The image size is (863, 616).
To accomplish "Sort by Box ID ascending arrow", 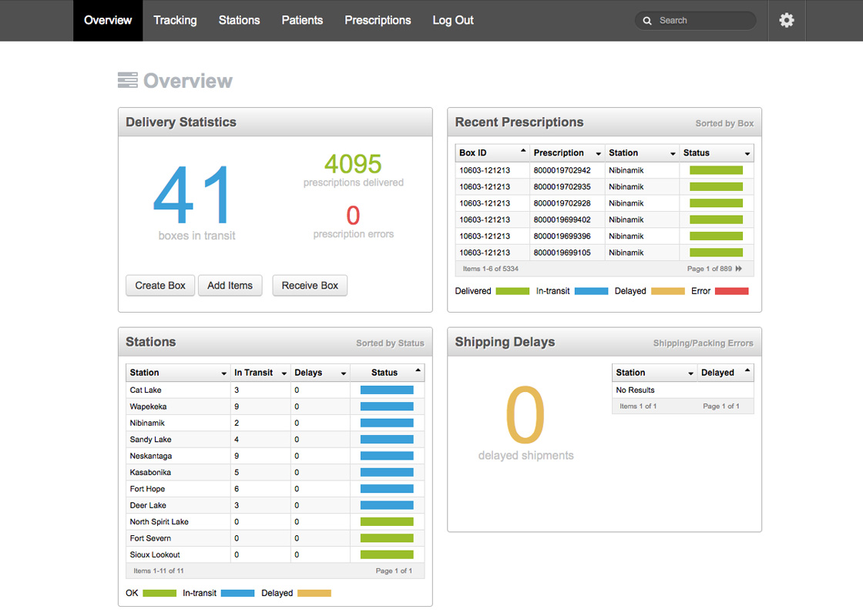I will tap(523, 151).
